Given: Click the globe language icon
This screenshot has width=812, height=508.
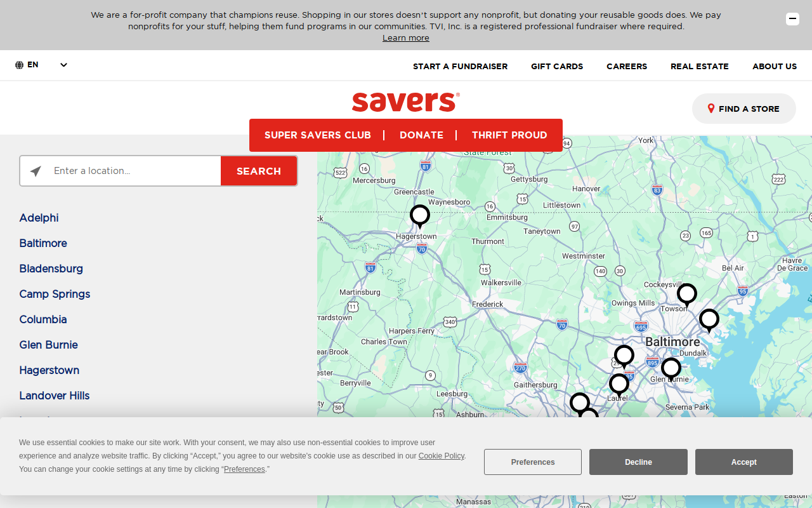Looking at the screenshot, I should 20,65.
